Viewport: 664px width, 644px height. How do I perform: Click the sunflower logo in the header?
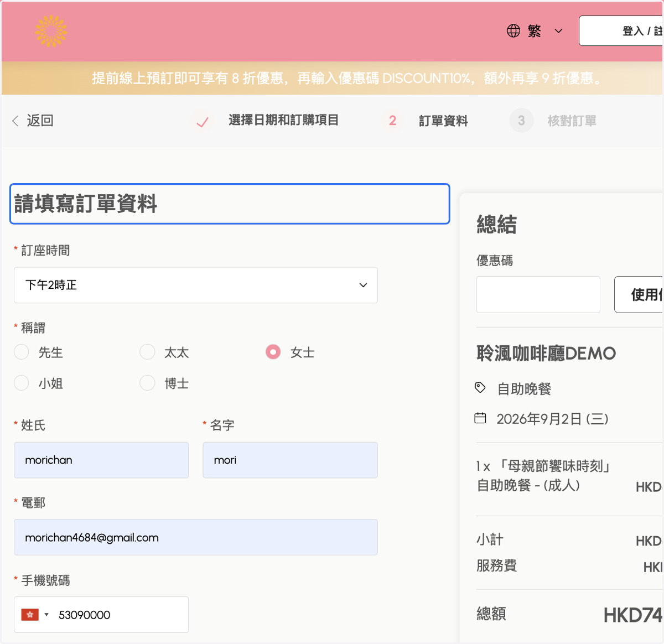(x=51, y=31)
